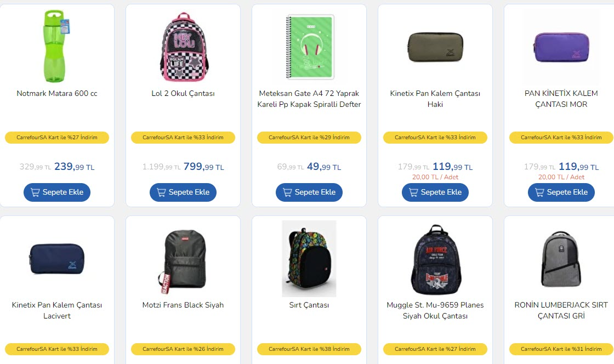Open the grey Lumberjack backpack image
The width and height of the screenshot is (614, 364).
click(x=561, y=259)
